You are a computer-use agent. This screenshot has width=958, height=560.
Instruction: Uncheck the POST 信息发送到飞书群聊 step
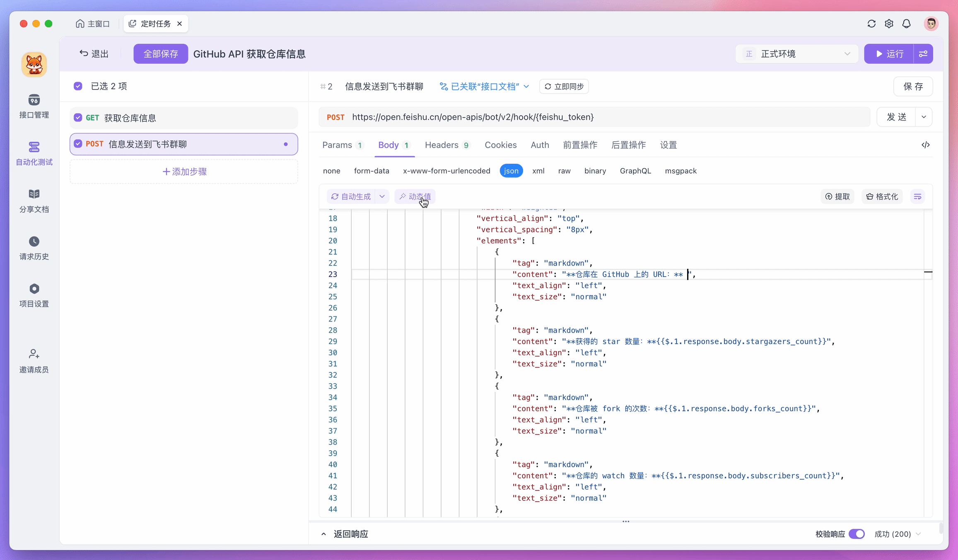78,144
